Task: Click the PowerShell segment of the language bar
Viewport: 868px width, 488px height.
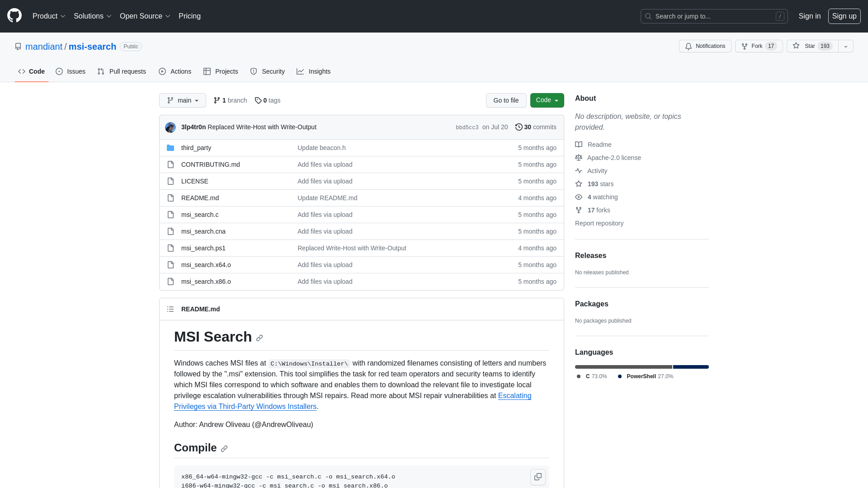Action: tap(691, 367)
